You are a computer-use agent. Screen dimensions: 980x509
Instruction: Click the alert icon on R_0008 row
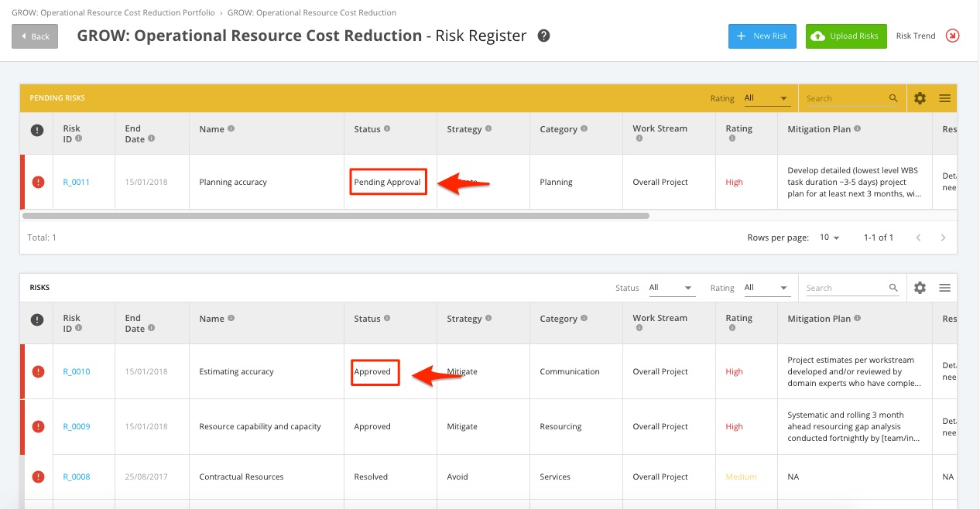point(38,477)
